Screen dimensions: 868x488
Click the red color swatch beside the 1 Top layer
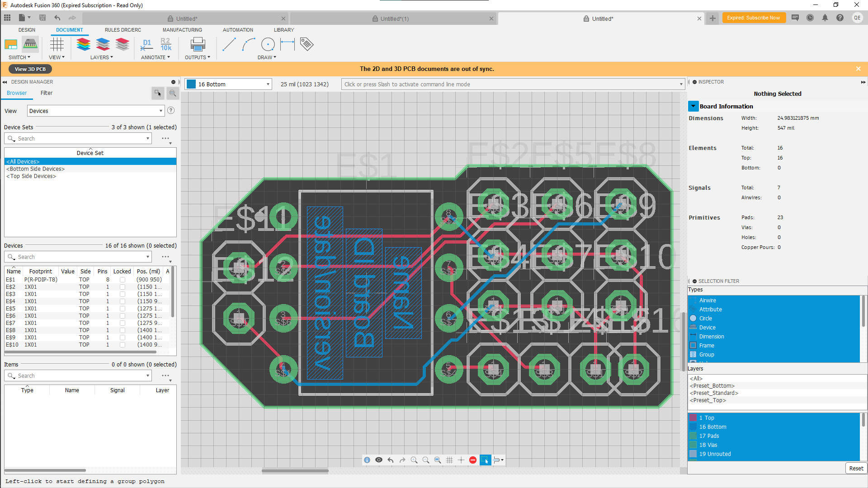tap(693, 418)
